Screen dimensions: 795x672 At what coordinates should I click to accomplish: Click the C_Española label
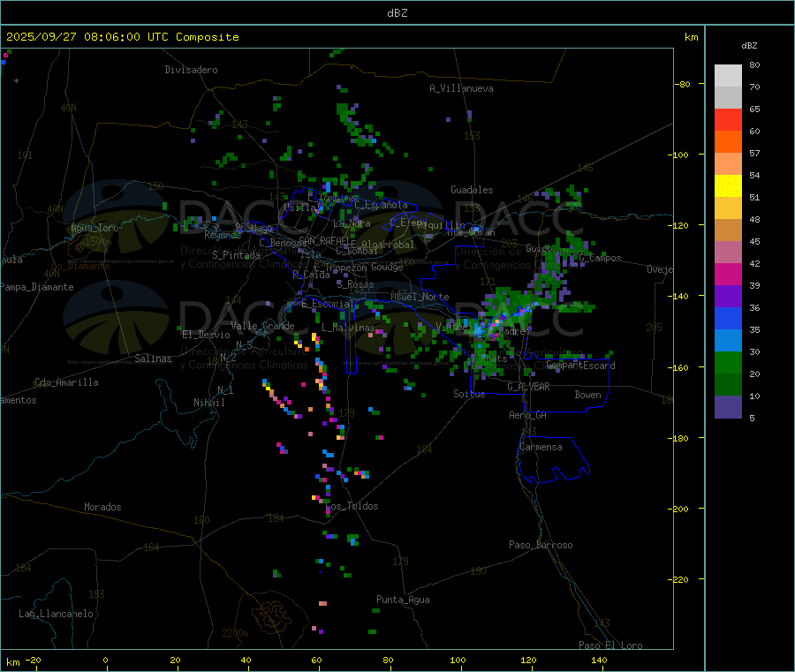[x=381, y=205]
